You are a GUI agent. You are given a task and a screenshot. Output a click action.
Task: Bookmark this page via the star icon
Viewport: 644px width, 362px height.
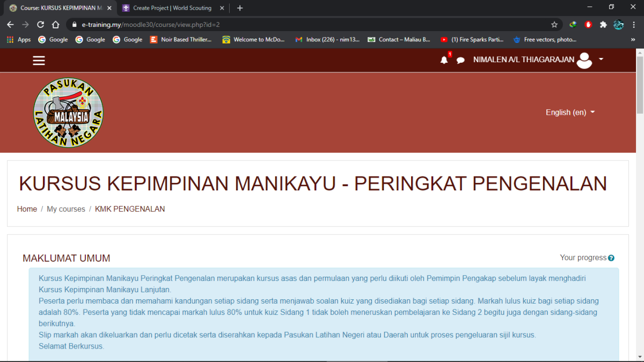[x=554, y=24]
